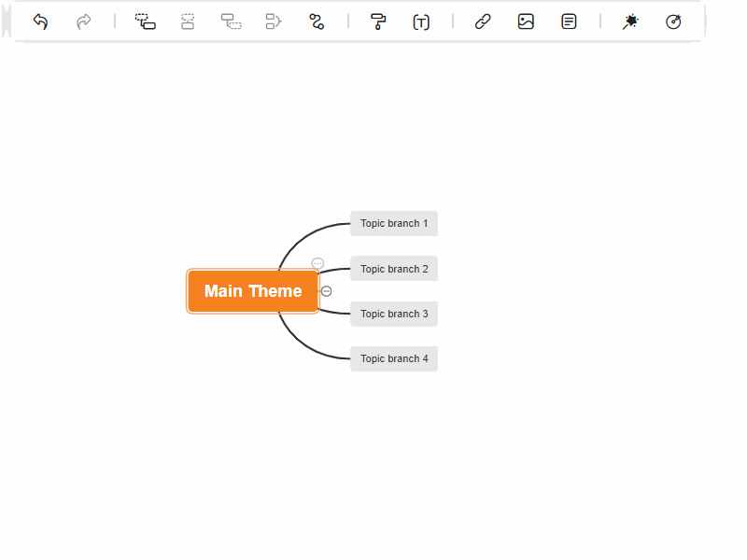This screenshot has width=747, height=560.
Task: Click the circular target icon at toolbar end
Action: pyautogui.click(x=673, y=21)
